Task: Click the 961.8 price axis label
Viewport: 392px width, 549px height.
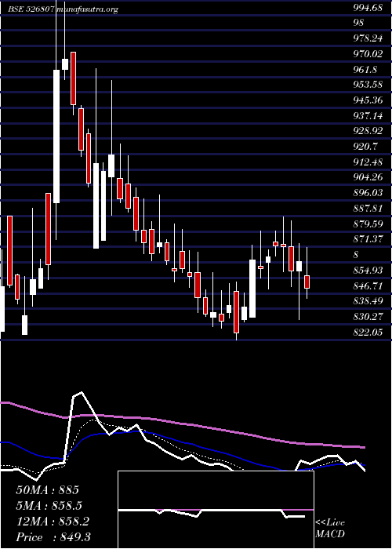Action: pos(365,70)
